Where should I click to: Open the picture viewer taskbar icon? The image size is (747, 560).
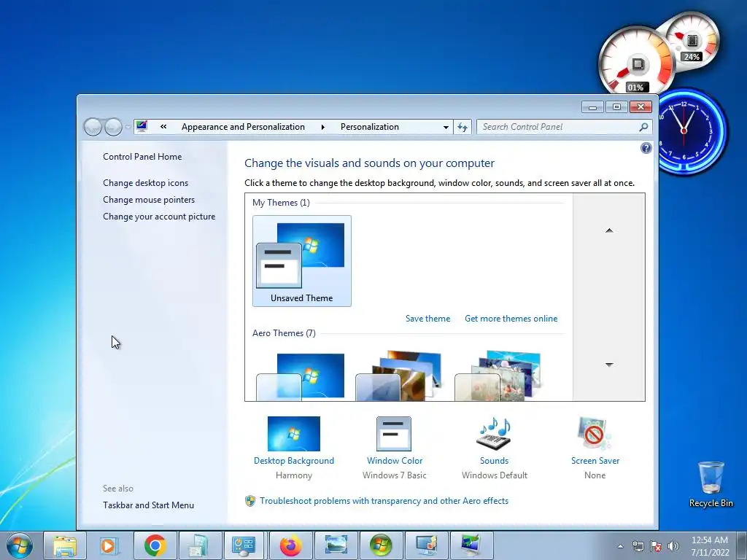pyautogui.click(x=336, y=545)
